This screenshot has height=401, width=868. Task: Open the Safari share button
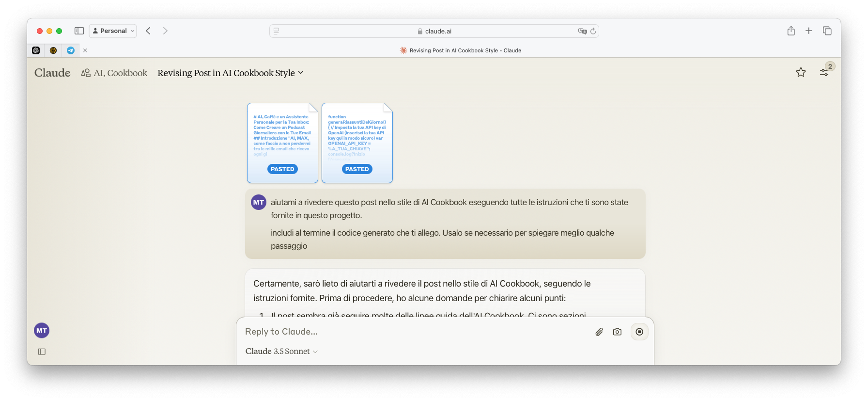(x=791, y=31)
